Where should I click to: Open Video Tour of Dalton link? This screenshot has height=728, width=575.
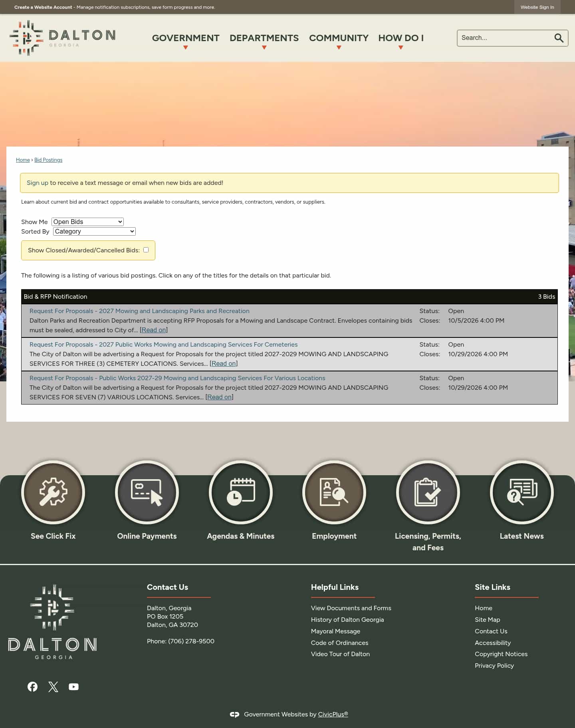[340, 654]
